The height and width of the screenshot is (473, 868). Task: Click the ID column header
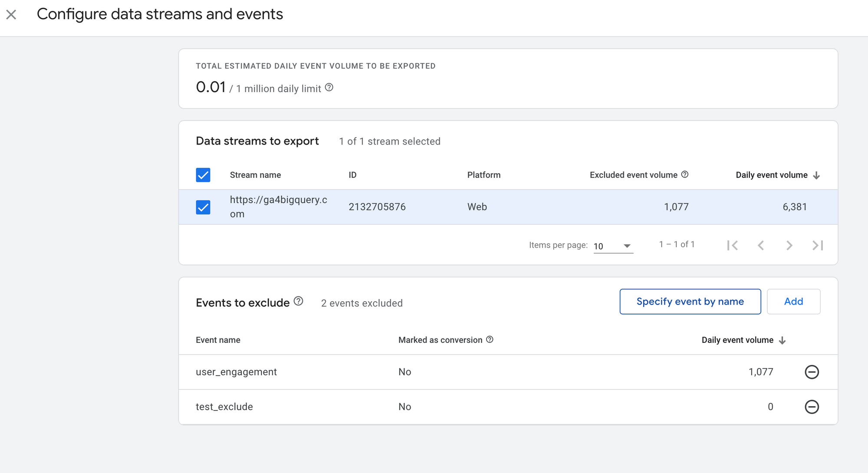352,175
